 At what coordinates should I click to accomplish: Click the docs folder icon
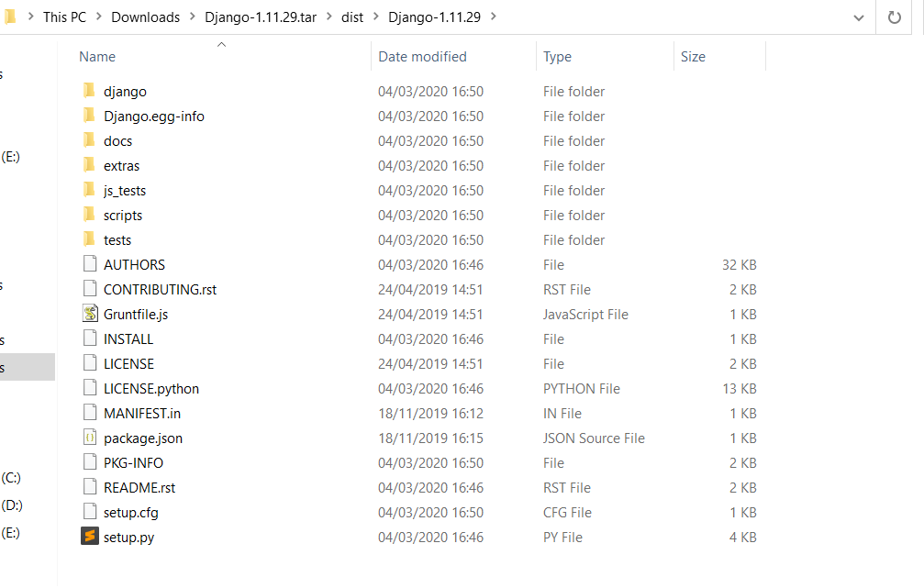click(89, 140)
